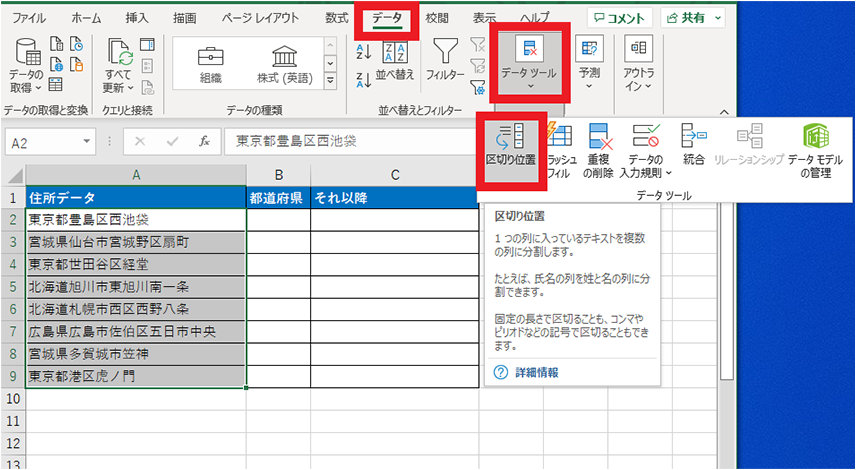This screenshot has height=470, width=856.
Task: Open the Name Box dropdown arrow
Action: 86,142
